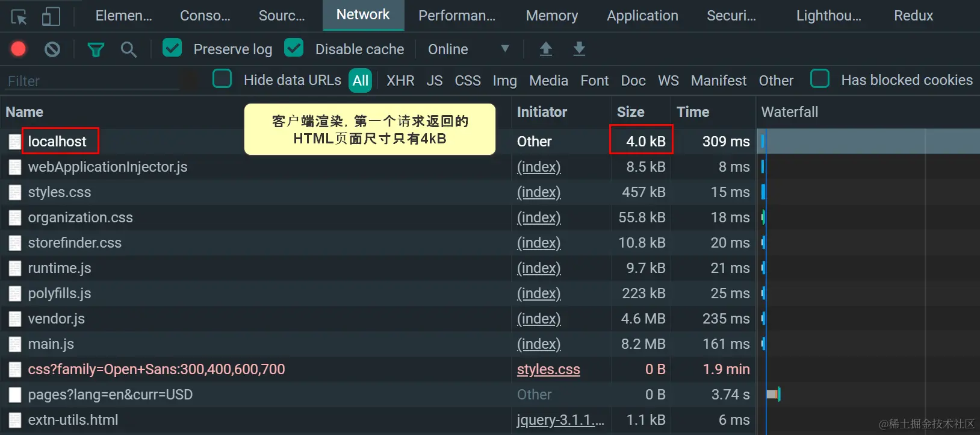Open the Performance tab

[x=457, y=16]
